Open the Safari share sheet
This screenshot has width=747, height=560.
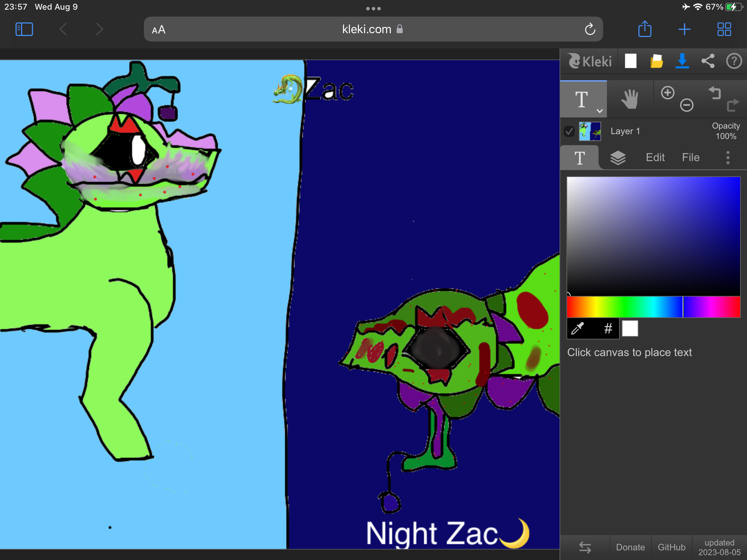(645, 29)
